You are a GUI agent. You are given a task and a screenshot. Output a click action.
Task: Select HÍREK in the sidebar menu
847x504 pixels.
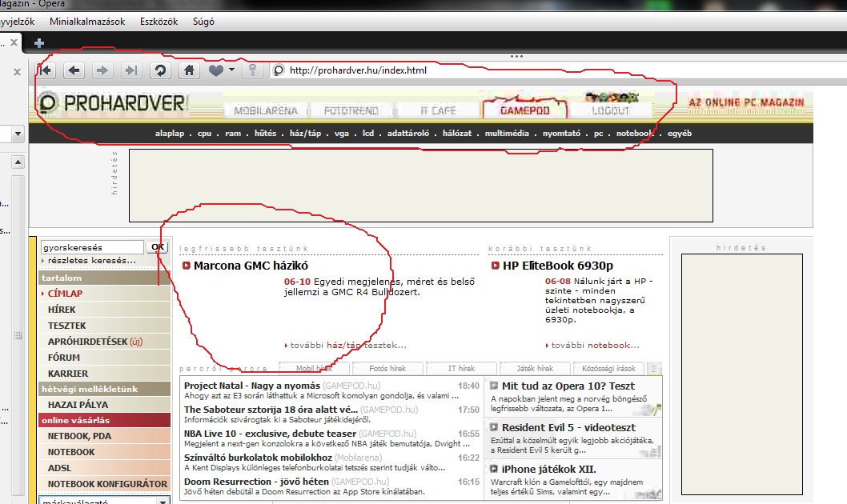[x=105, y=310]
